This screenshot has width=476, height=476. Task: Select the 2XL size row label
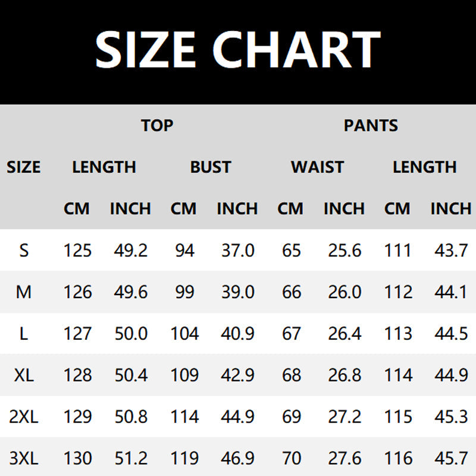tap(24, 417)
